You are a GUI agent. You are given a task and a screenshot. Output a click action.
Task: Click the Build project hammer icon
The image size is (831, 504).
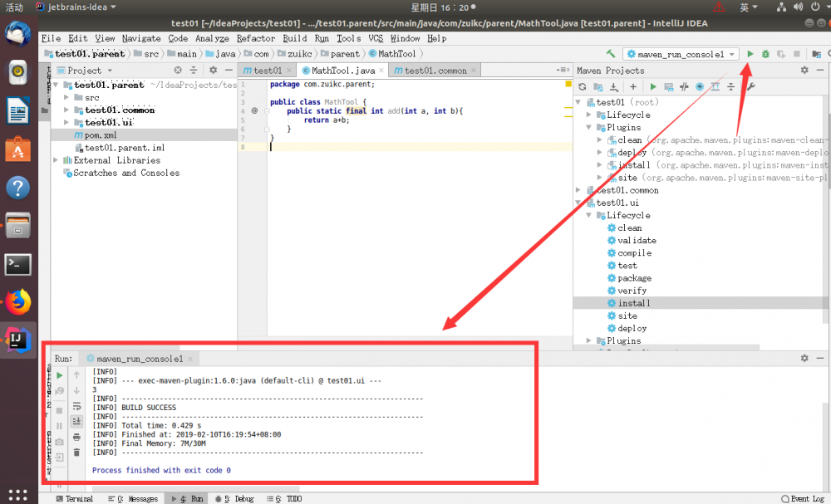coord(611,54)
